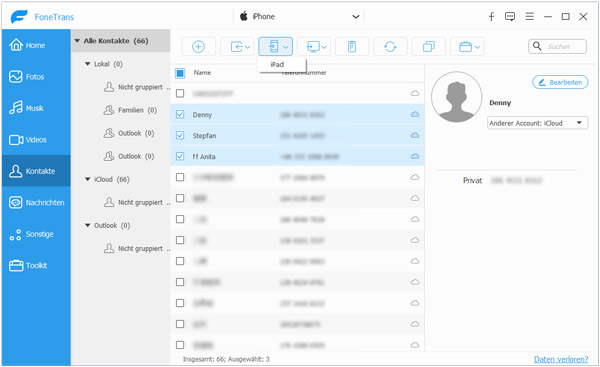Collapse the Outlook (0) top-level group
The image size is (600, 367).
pyautogui.click(x=88, y=225)
